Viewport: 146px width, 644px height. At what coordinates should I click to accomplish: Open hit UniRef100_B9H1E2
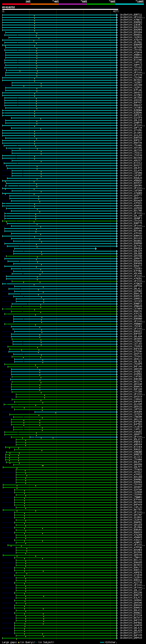point(131,331)
